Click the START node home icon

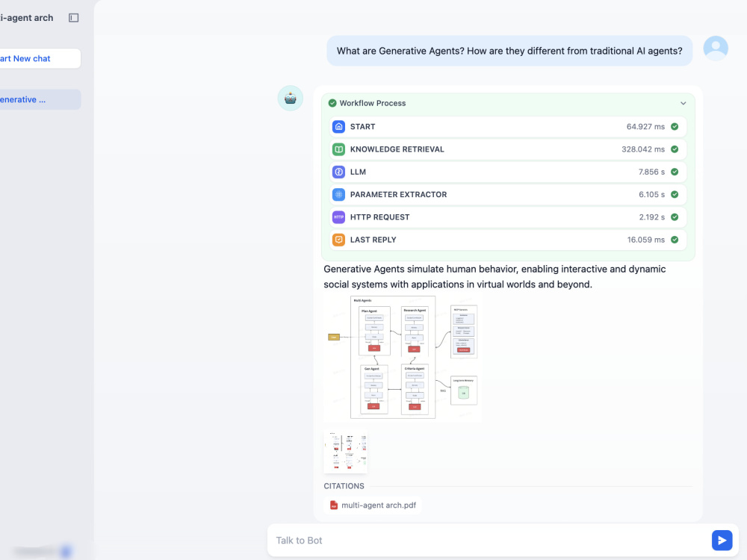coord(338,127)
